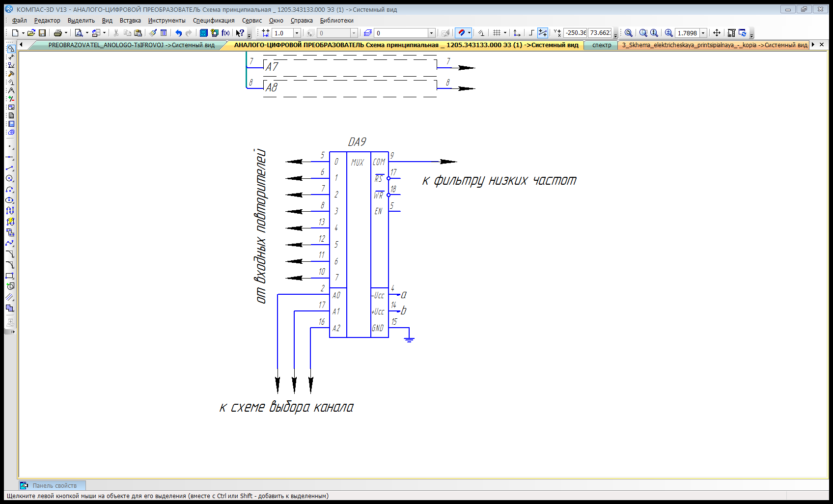The height and width of the screenshot is (504, 833).
Task: Cut the selection with the scissors icon
Action: (116, 33)
